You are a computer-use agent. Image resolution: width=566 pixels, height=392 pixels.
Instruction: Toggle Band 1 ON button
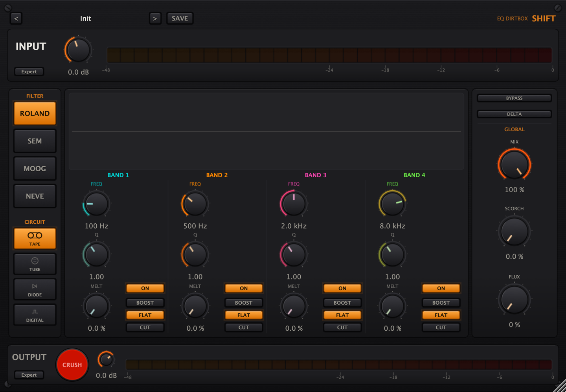coord(145,288)
